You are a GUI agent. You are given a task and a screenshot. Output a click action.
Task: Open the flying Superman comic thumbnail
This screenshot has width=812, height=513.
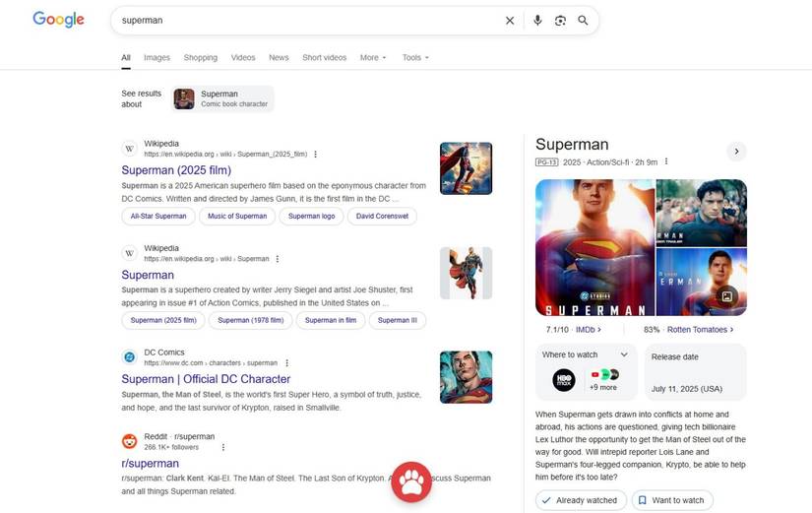[467, 273]
